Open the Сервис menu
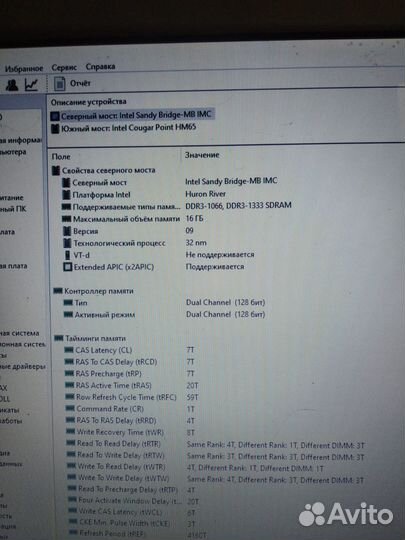 pyautogui.click(x=64, y=68)
